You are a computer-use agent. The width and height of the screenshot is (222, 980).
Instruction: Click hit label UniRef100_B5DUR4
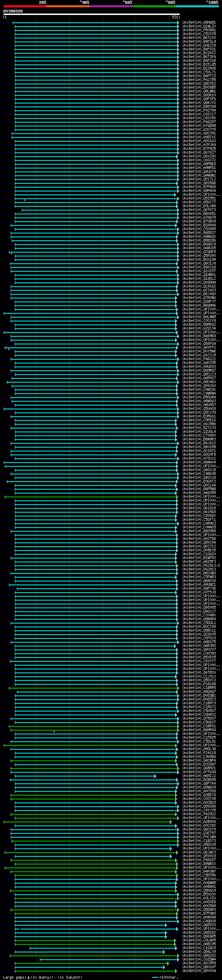199,397
